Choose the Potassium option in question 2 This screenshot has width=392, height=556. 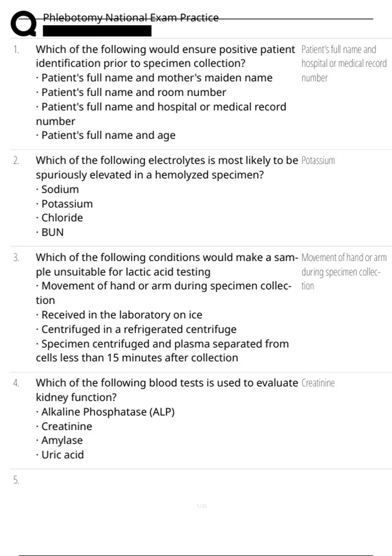click(x=67, y=204)
